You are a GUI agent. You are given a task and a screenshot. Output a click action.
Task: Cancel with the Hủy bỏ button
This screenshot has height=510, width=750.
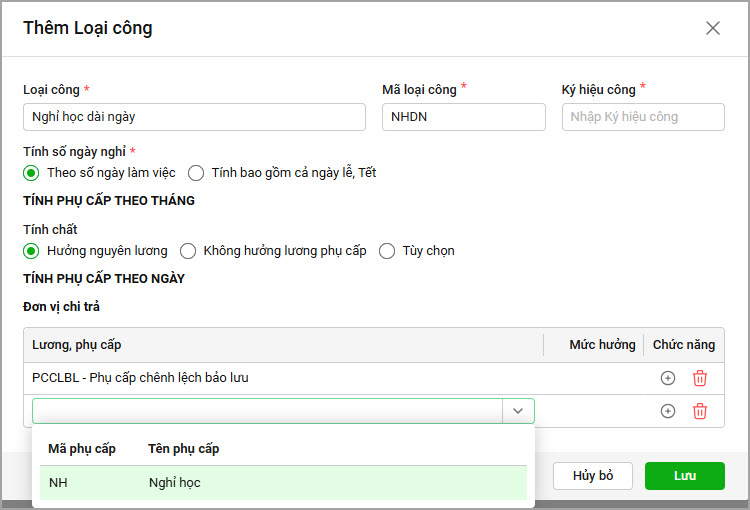[x=593, y=476]
